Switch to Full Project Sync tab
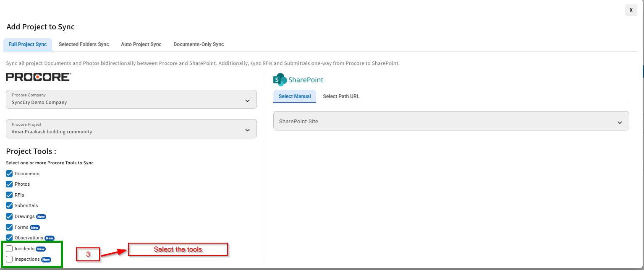Image resolution: width=644 pixels, height=270 pixels. click(28, 44)
